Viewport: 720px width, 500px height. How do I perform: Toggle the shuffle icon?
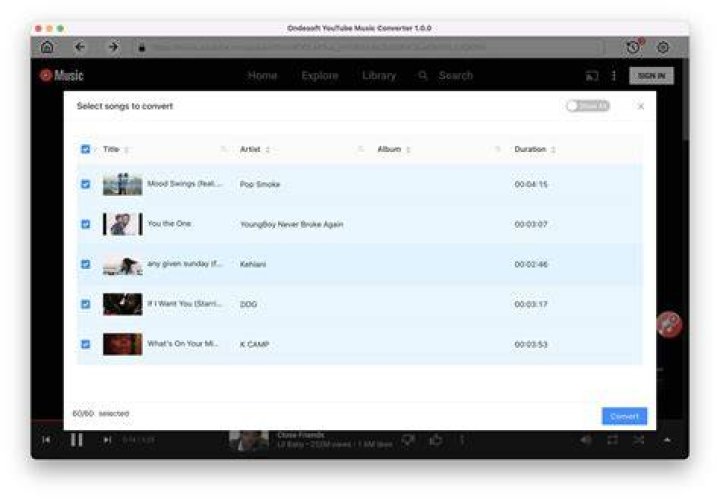click(x=639, y=440)
